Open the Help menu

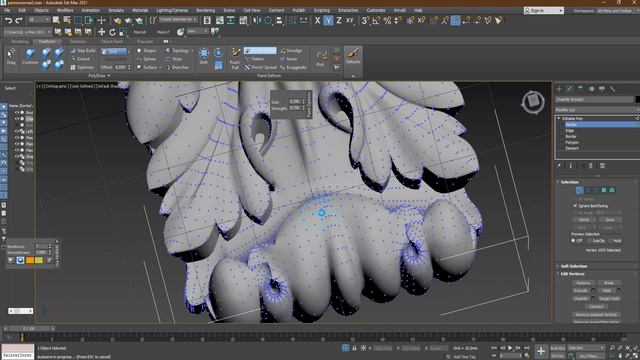click(x=418, y=10)
